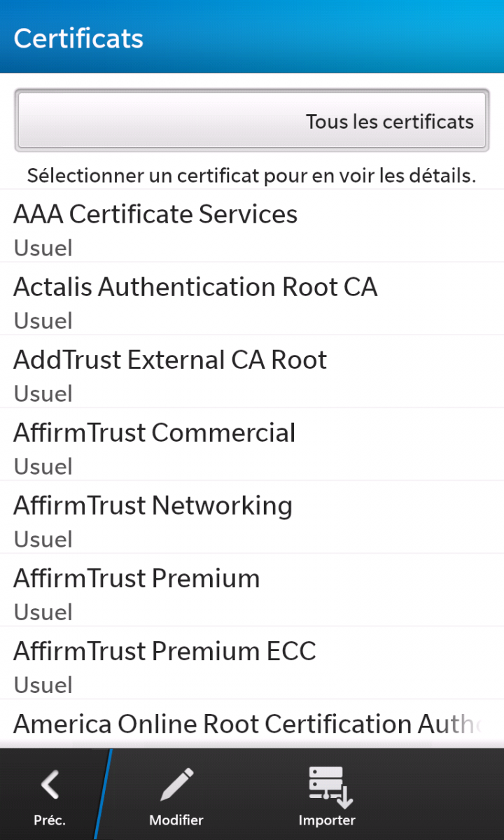
Task: Tap the Préc. back arrow icon
Action: click(x=50, y=785)
